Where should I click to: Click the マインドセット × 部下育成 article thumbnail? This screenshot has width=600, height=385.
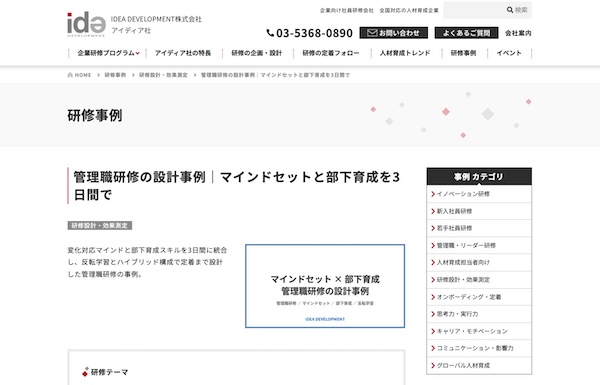[x=325, y=286]
